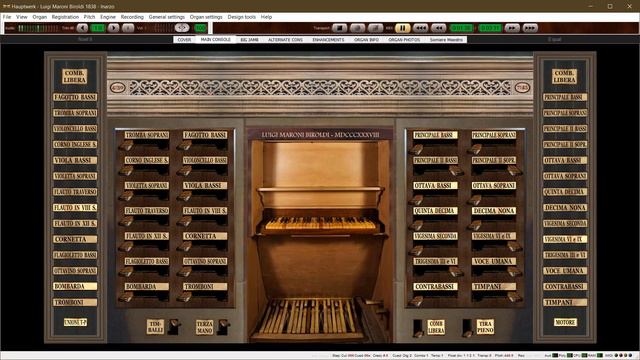Click the right-arrow button in the top-left toolbar
The image size is (640, 360).
click(x=113, y=28)
